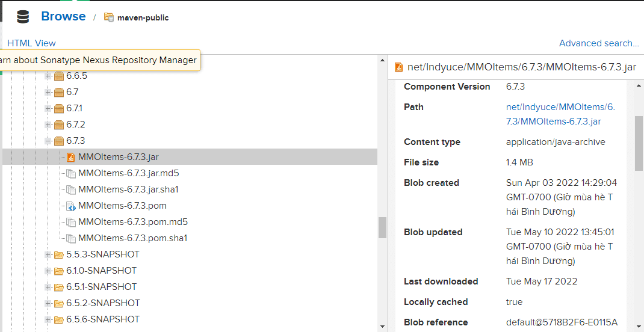Click the maven-public repository icon

[x=109, y=17]
